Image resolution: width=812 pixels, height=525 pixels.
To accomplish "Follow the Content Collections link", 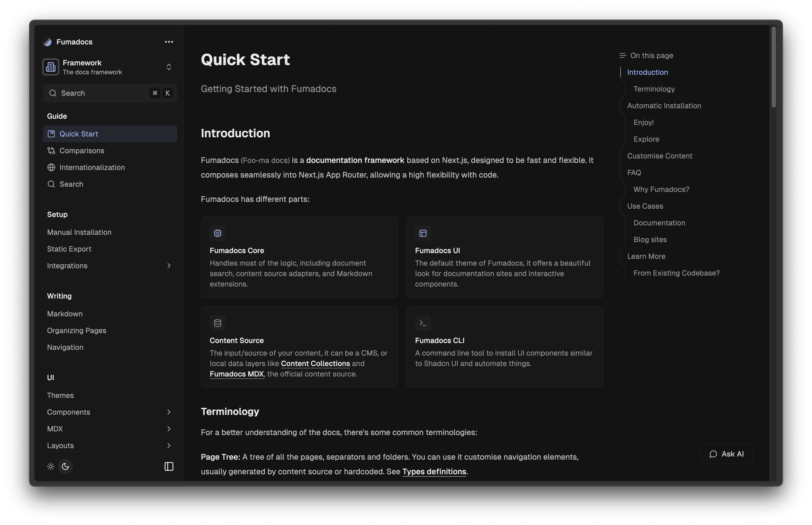I will [x=315, y=363].
